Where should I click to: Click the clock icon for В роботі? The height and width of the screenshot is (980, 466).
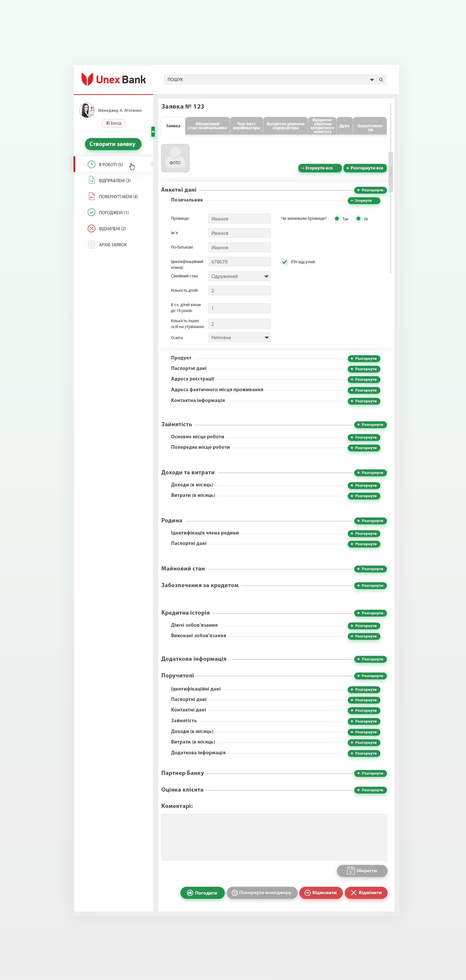91,164
